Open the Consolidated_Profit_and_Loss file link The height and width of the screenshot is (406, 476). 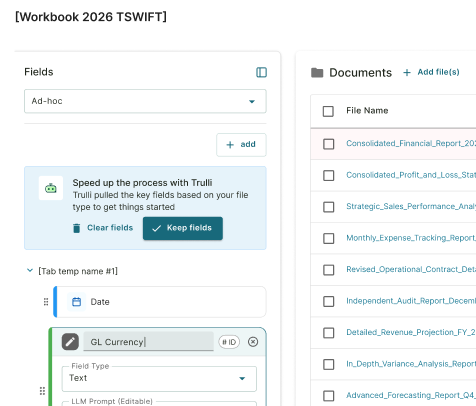(411, 175)
